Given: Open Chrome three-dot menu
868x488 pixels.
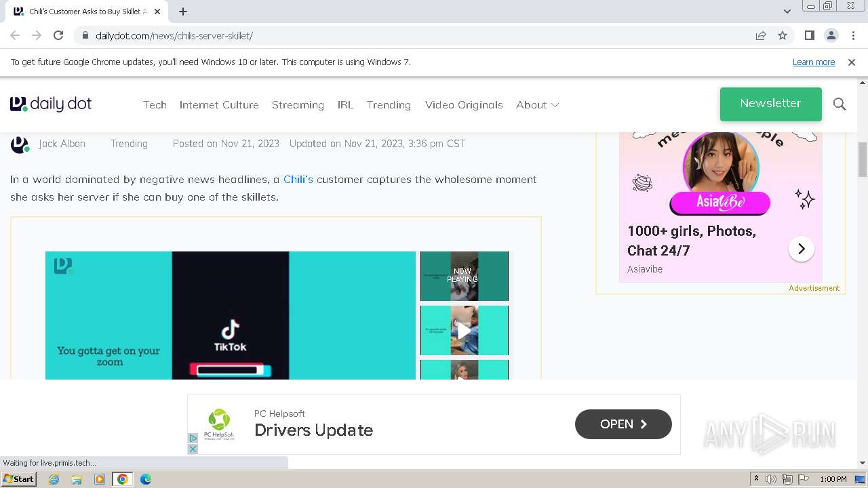Looking at the screenshot, I should (x=853, y=35).
